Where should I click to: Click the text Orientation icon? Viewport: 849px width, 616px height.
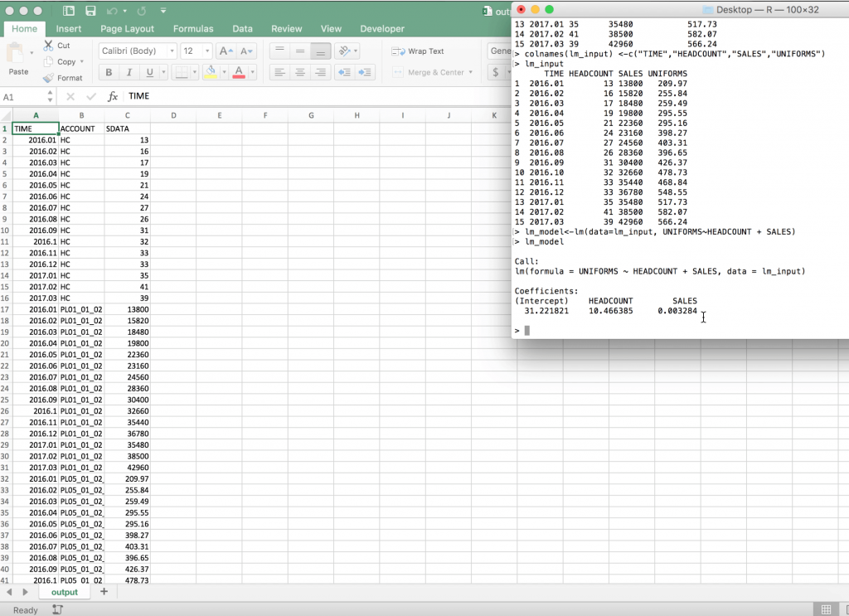click(x=344, y=51)
